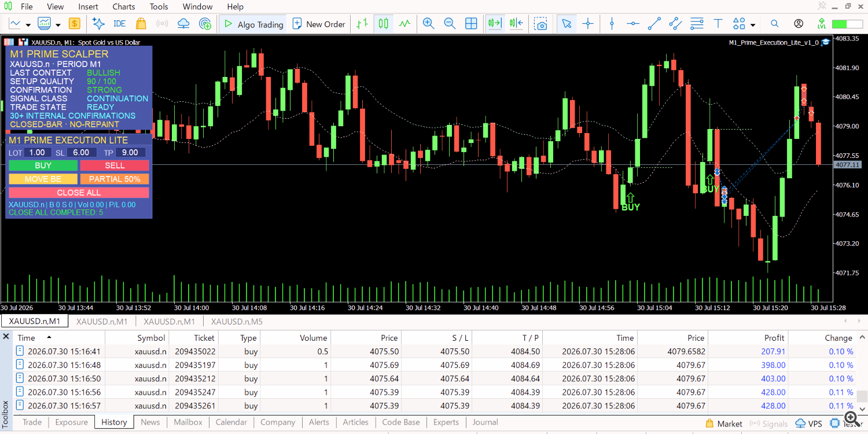Open the Charts menu
This screenshot has width=868, height=434.
[124, 6]
